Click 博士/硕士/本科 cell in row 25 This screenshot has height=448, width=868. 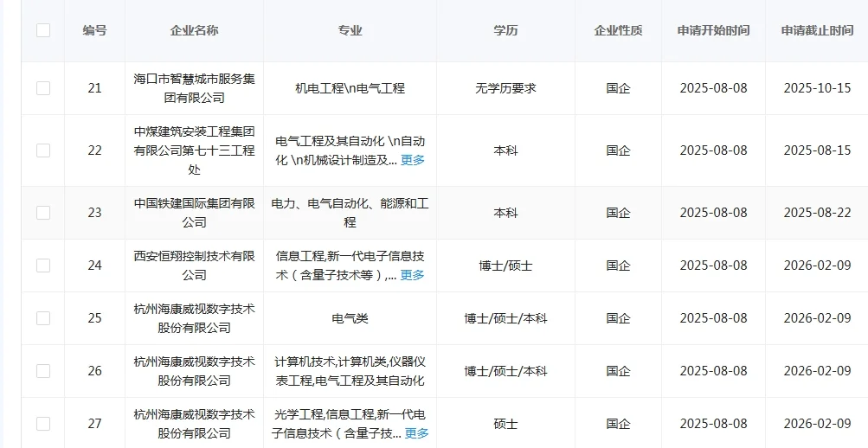coord(505,318)
